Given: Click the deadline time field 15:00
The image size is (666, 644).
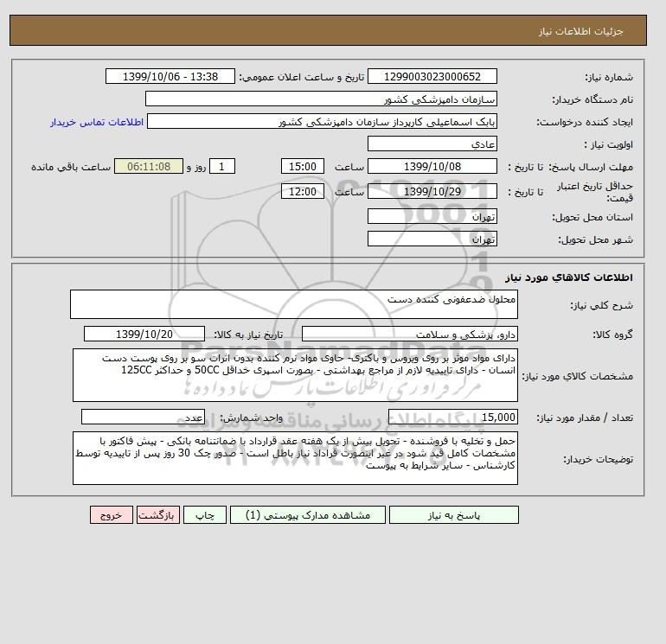Looking at the screenshot, I should [303, 167].
